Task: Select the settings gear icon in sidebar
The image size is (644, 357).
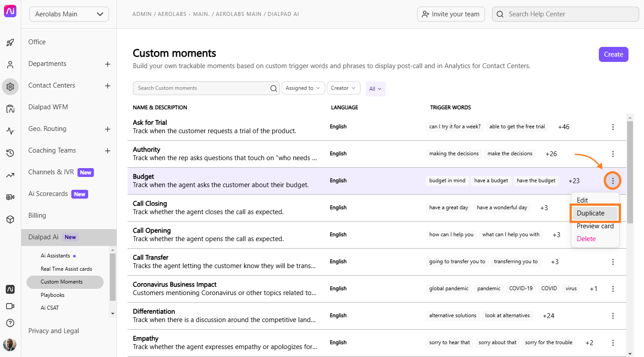Action: pyautogui.click(x=10, y=87)
